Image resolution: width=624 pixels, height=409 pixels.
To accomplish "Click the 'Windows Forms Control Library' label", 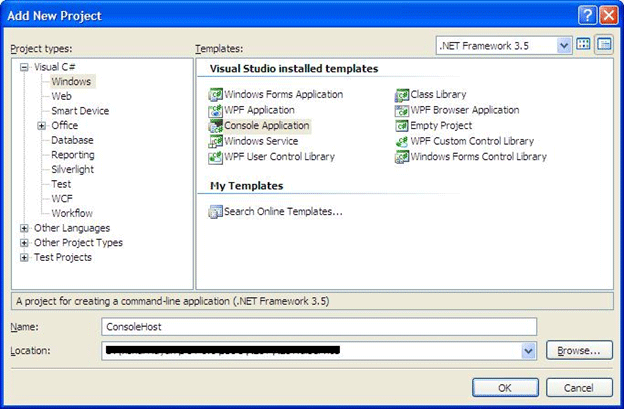I will [479, 157].
